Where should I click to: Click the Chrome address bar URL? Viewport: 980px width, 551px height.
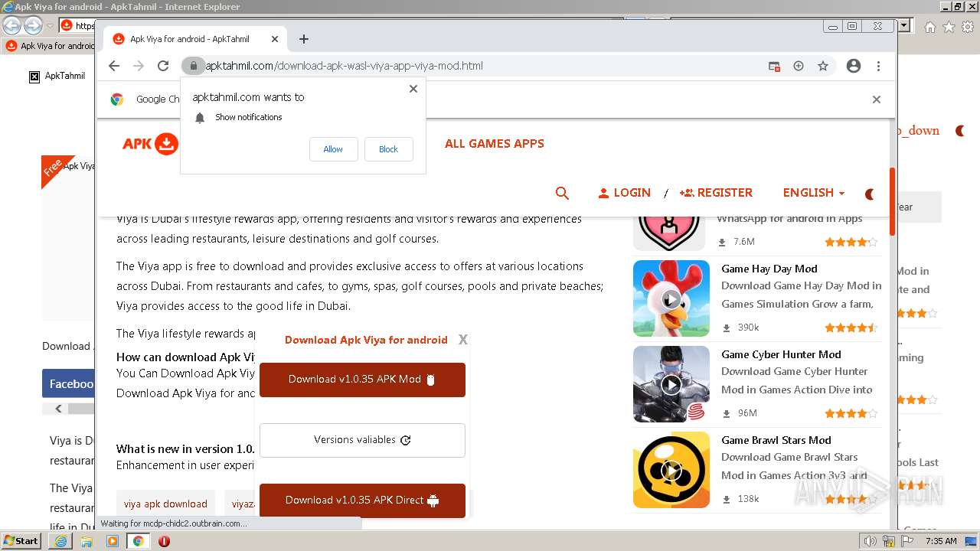(345, 66)
